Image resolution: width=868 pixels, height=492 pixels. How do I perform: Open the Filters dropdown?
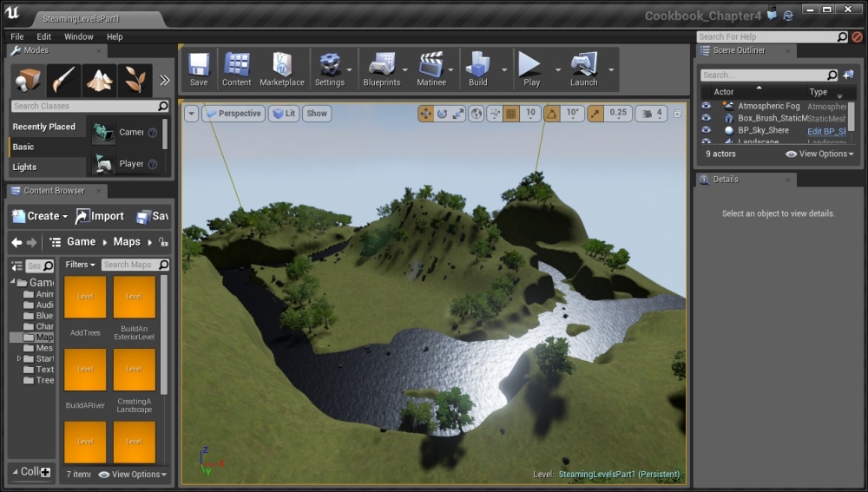(80, 265)
